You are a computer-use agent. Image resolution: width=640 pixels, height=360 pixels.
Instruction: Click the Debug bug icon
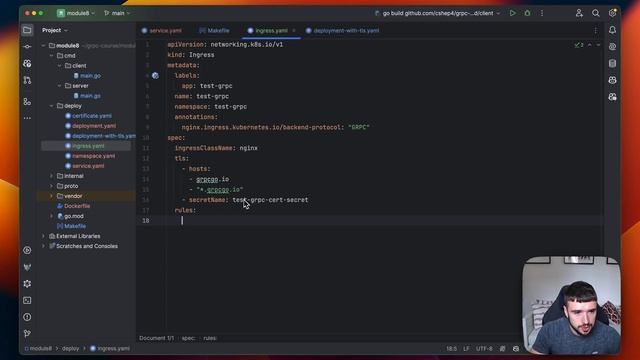527,13
